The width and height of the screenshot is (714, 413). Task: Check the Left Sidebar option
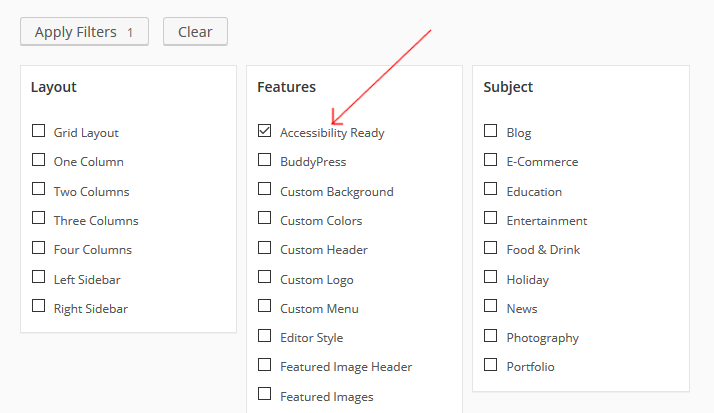39,277
